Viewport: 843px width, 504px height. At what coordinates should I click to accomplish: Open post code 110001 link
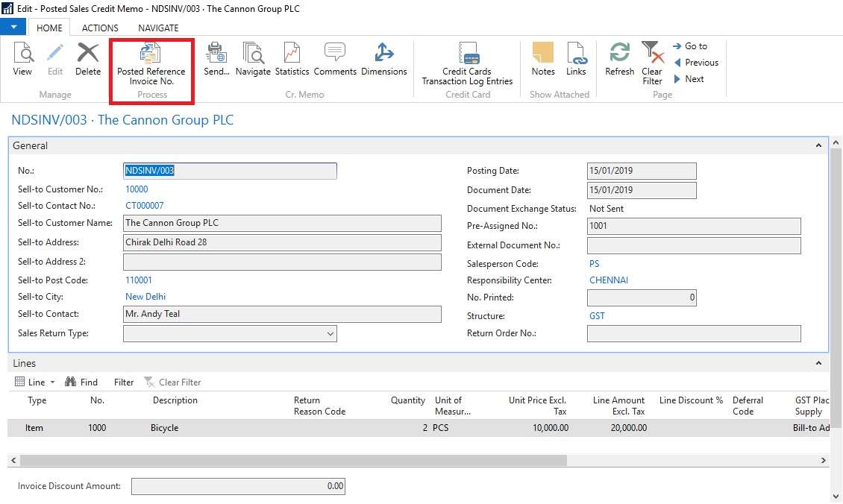[x=139, y=280]
